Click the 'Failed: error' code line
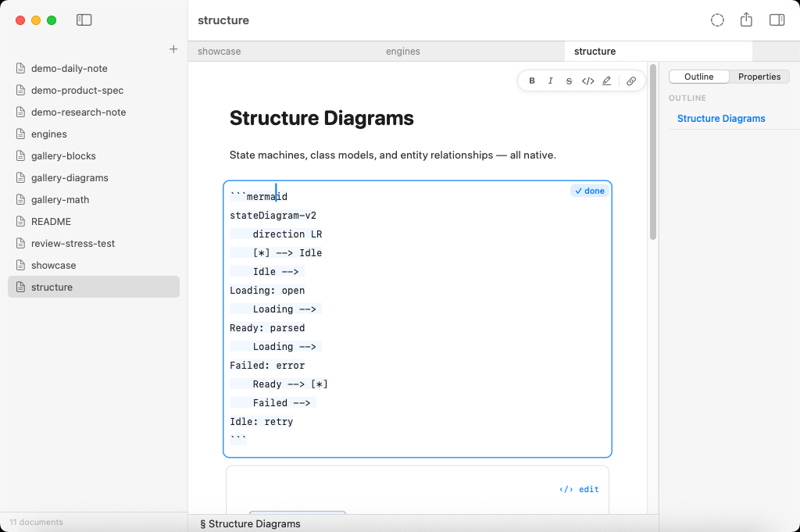This screenshot has height=532, width=800. (267, 365)
